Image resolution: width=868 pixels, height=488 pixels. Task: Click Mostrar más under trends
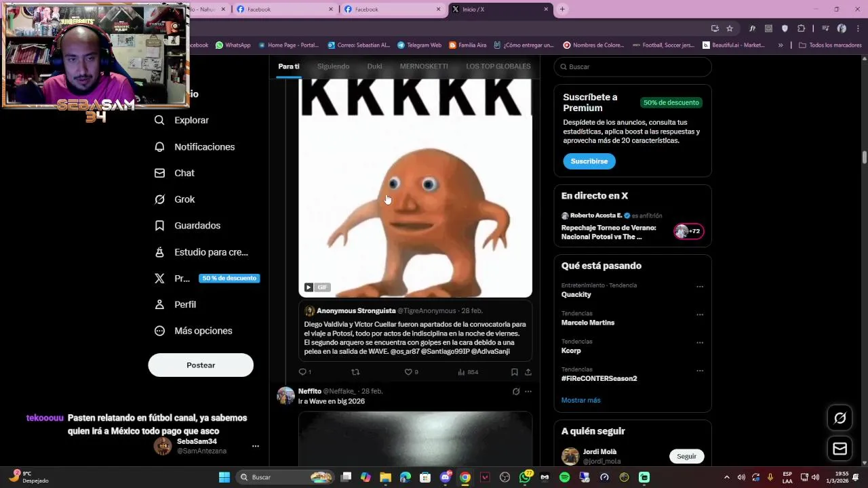coord(580,400)
